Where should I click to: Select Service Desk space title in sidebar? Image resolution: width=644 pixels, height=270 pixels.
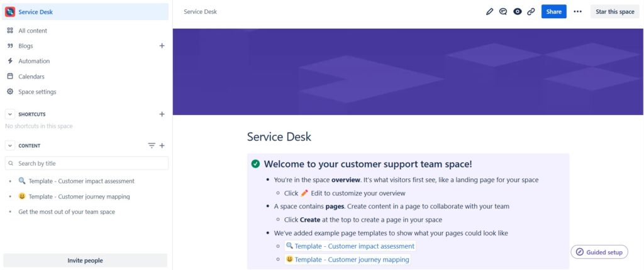click(x=36, y=12)
